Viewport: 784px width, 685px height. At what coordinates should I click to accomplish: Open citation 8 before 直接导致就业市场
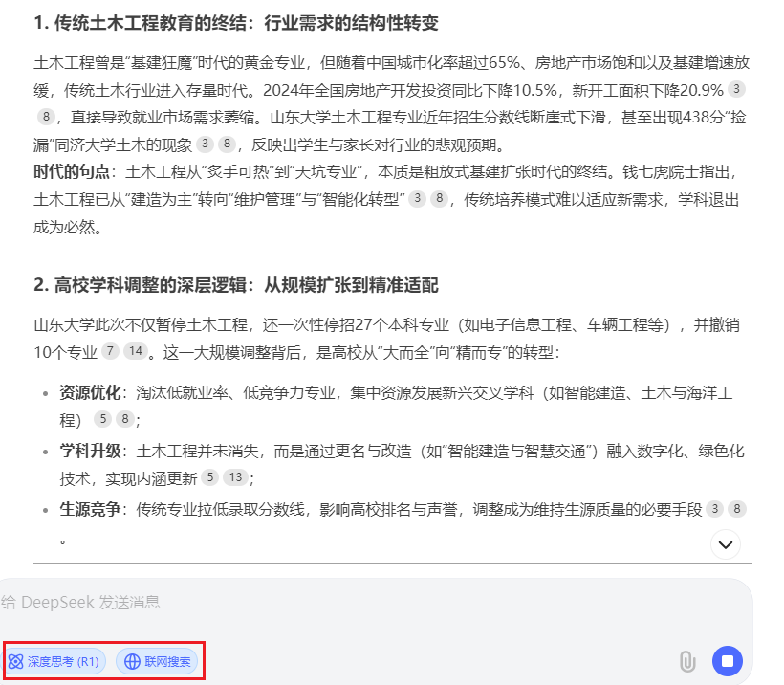click(46, 117)
